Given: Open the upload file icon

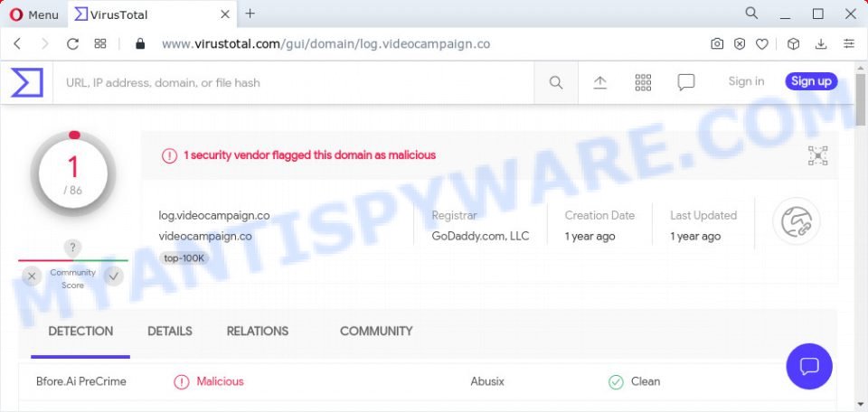Looking at the screenshot, I should pos(600,82).
